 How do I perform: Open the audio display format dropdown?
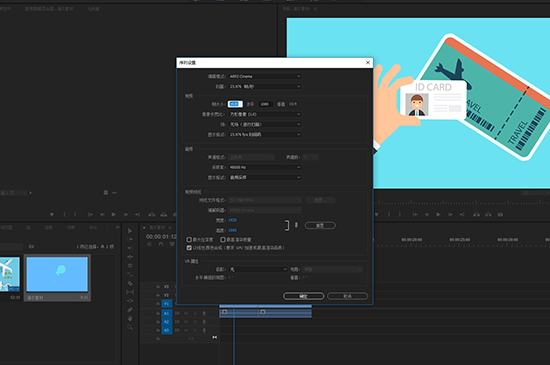click(264, 177)
